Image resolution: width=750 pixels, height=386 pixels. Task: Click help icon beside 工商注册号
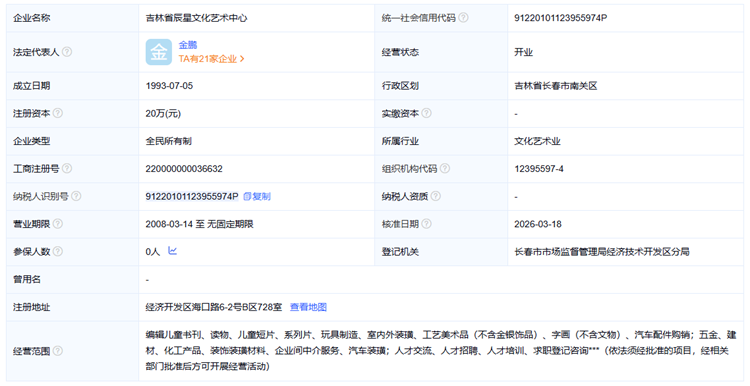pyautogui.click(x=67, y=168)
